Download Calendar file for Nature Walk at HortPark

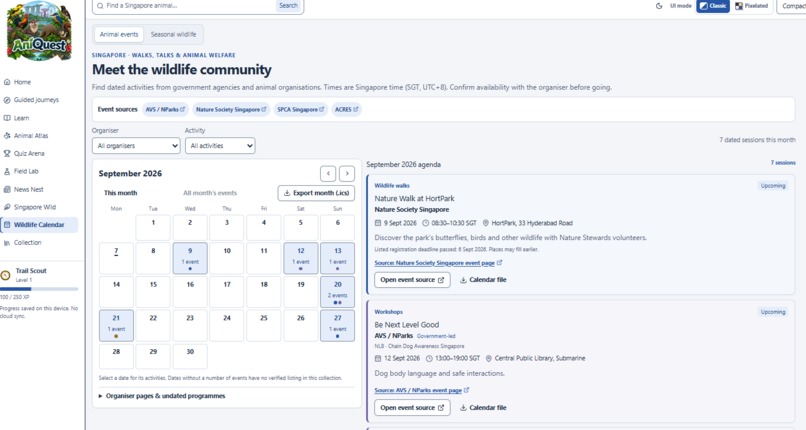(483, 280)
